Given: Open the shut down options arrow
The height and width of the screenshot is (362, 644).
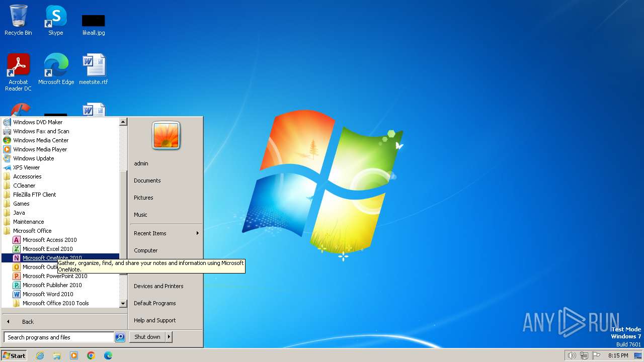Looking at the screenshot, I should pyautogui.click(x=169, y=337).
